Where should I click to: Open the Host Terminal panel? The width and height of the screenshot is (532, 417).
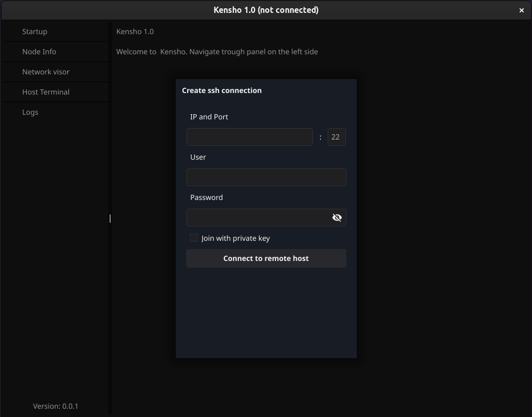45,92
